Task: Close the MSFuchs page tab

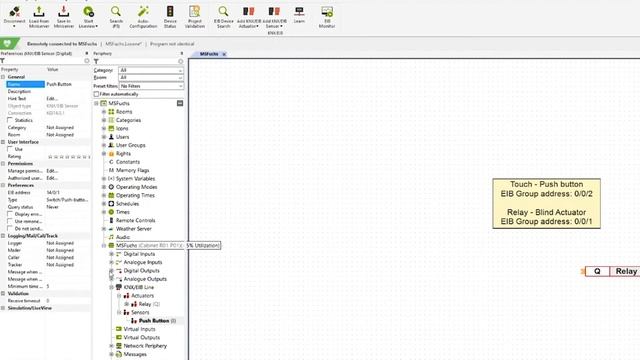Action: point(224,54)
